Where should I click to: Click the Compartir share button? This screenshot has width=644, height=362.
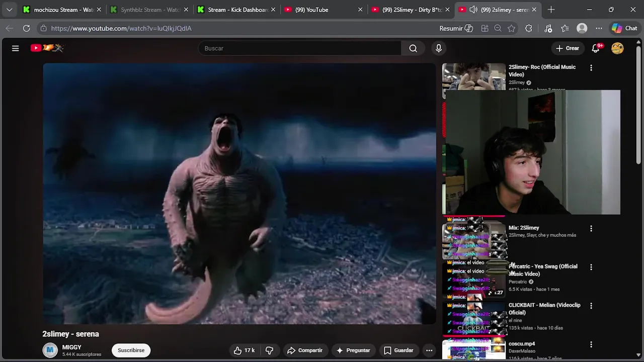[x=304, y=350]
